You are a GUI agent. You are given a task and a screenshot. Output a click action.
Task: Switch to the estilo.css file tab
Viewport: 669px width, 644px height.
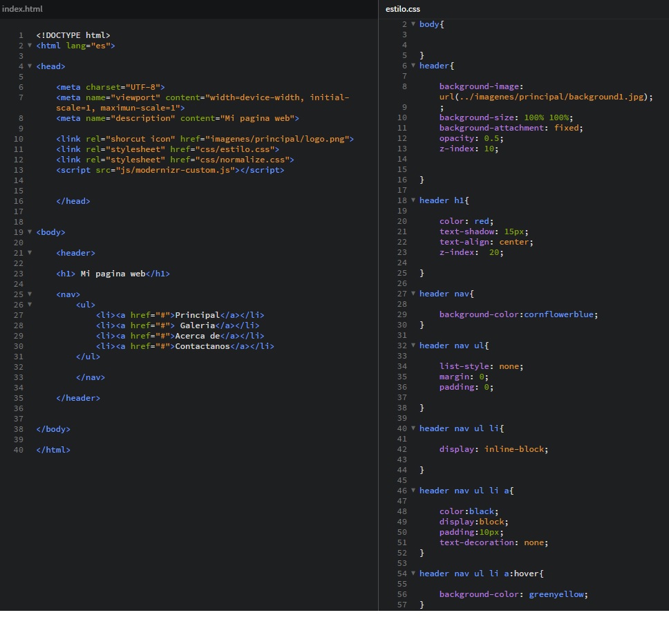[402, 9]
